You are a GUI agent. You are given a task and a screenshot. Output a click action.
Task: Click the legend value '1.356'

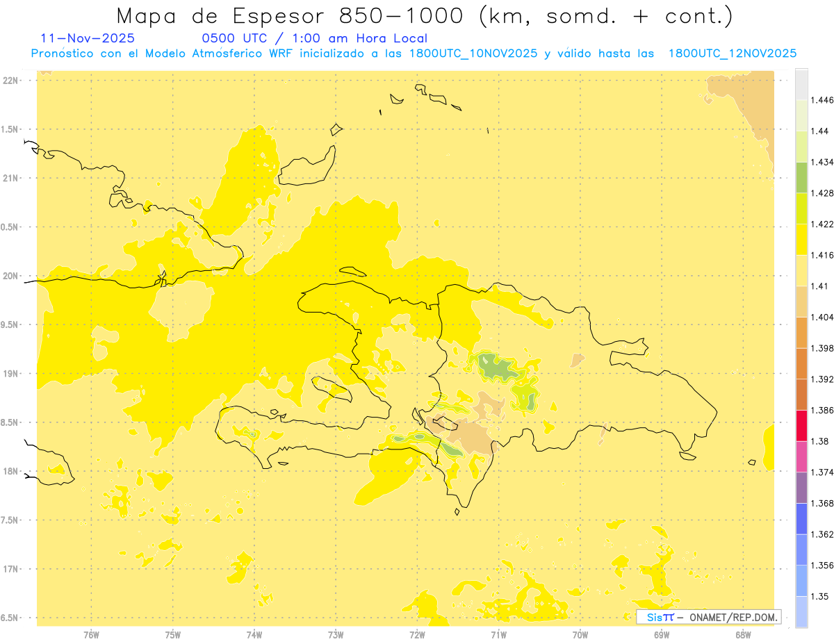(x=822, y=565)
